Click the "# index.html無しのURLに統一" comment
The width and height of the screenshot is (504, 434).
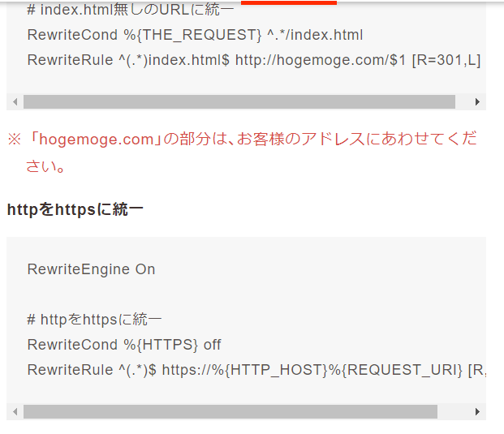(130, 11)
